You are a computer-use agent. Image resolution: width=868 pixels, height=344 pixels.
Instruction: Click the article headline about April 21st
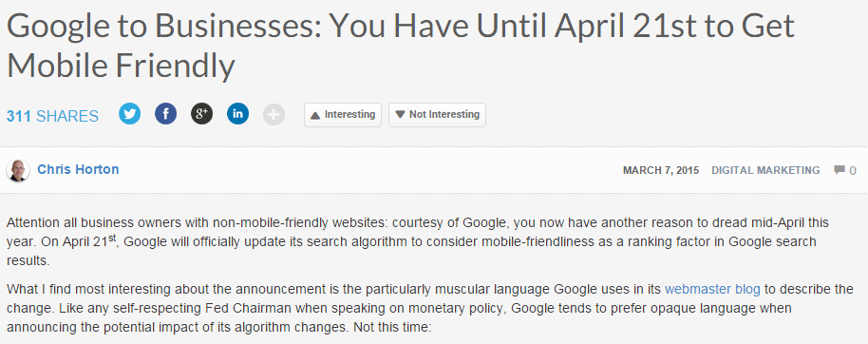[x=400, y=46]
